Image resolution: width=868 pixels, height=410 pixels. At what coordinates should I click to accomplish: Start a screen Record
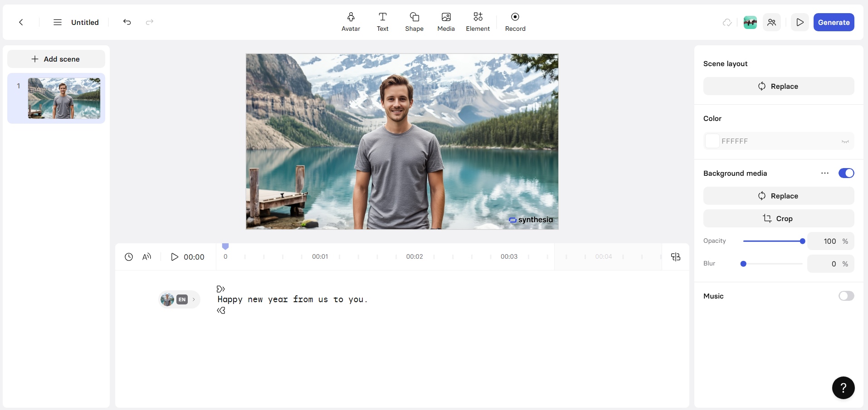coord(515,22)
